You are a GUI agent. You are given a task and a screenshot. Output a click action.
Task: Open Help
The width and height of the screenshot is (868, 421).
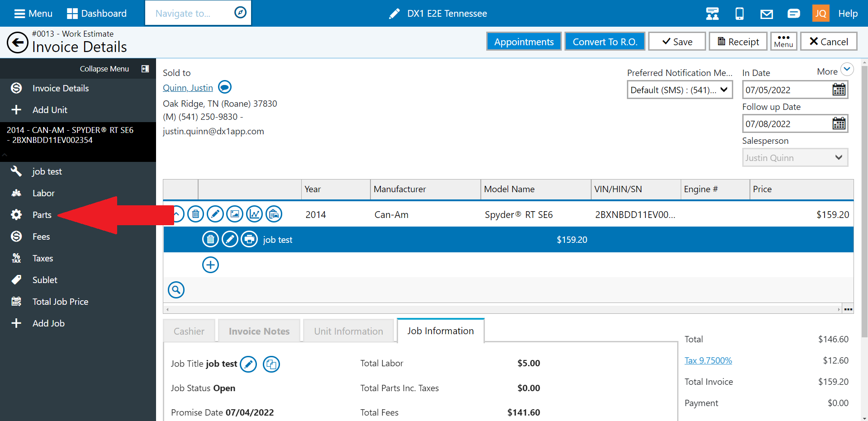click(x=848, y=14)
